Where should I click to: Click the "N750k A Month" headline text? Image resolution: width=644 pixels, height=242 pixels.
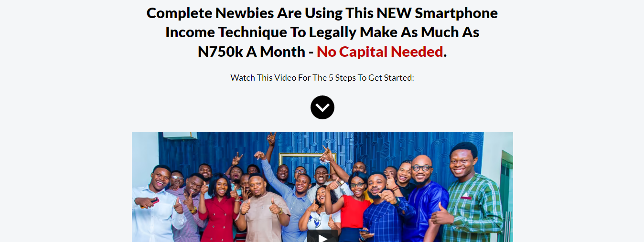(252, 52)
